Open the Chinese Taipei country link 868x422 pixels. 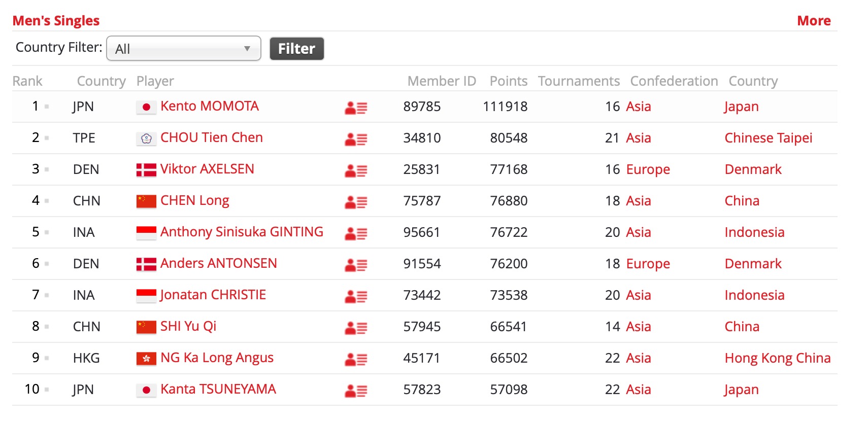point(769,138)
